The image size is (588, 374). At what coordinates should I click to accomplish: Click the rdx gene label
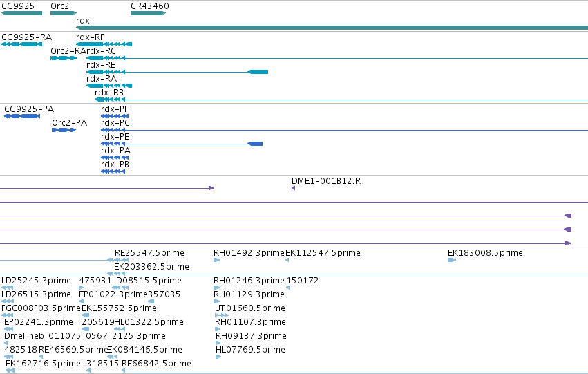tap(83, 21)
